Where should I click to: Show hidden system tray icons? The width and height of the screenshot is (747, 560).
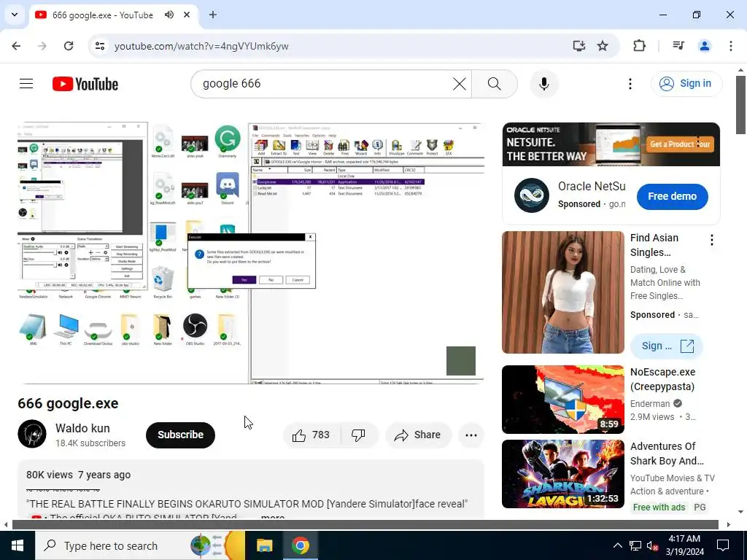point(617,545)
